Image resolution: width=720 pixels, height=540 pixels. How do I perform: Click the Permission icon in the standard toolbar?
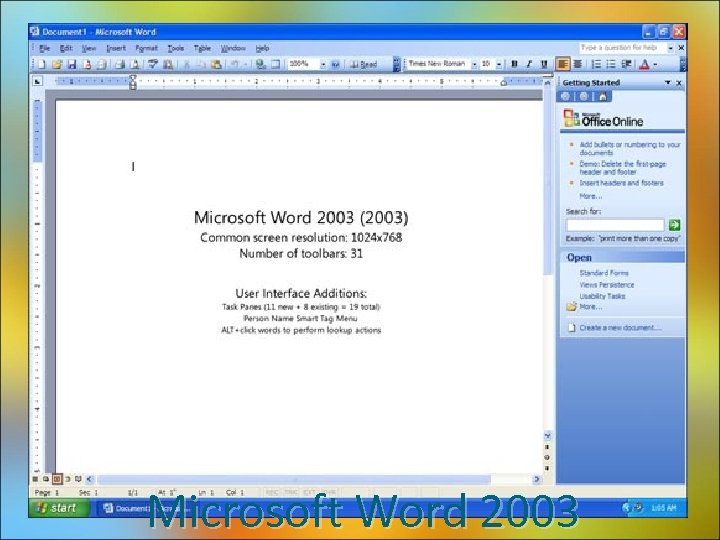click(x=87, y=64)
